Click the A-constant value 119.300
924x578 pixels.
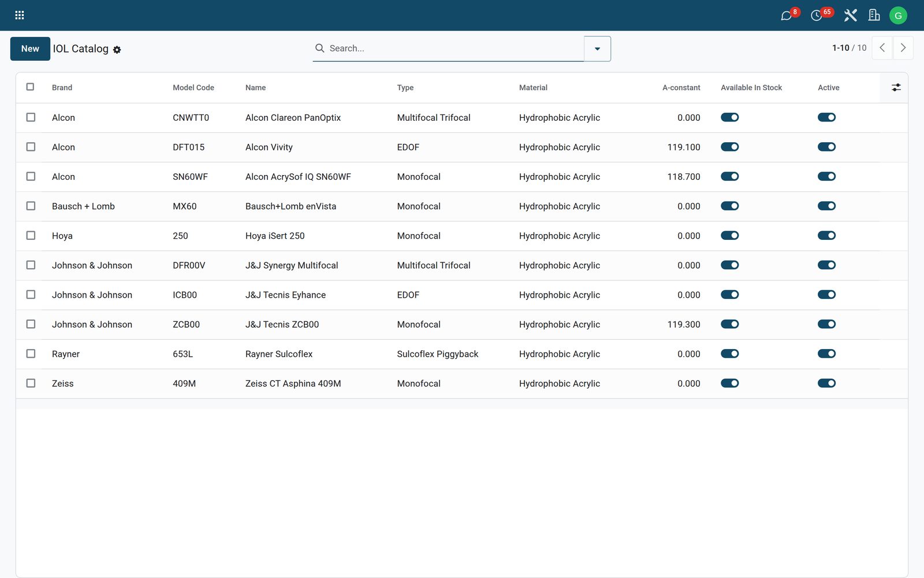[684, 325]
